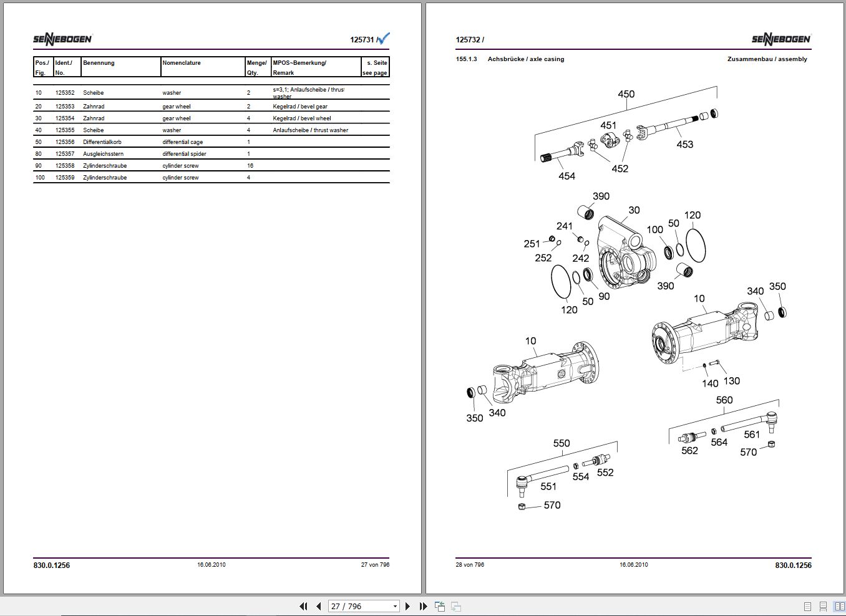Click part label 241 in diagram
This screenshot has height=616, width=846.
pyautogui.click(x=565, y=226)
